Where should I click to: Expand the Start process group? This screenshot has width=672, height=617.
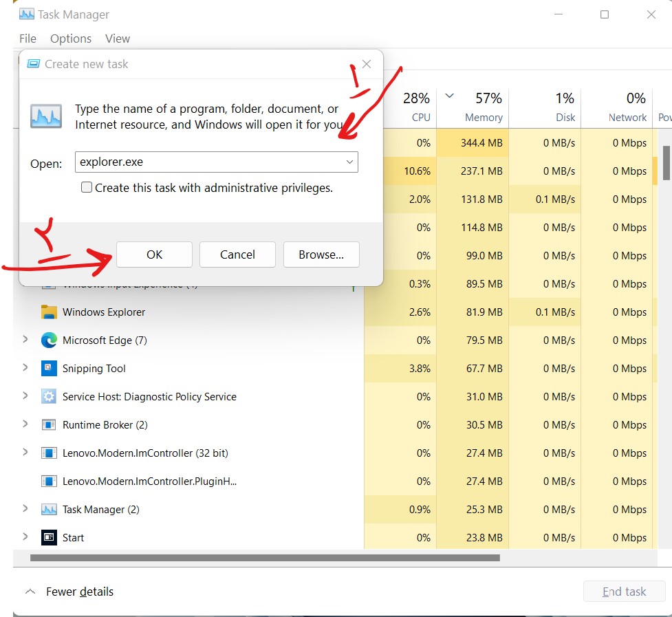pos(25,537)
